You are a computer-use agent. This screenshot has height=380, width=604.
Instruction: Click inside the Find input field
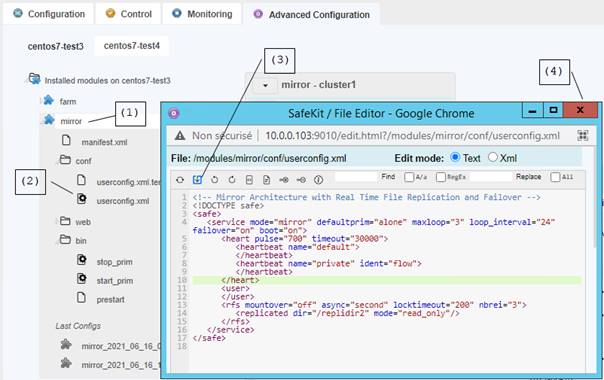coord(356,177)
